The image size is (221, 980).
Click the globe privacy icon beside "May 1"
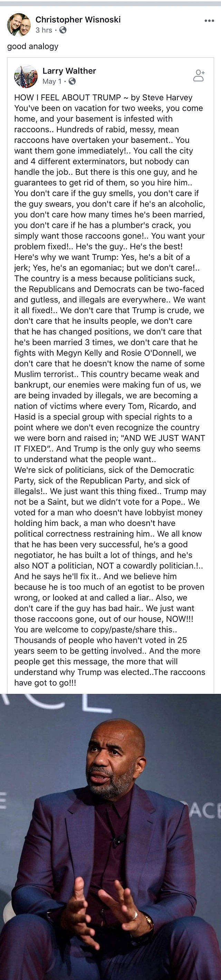pyautogui.click(x=72, y=81)
